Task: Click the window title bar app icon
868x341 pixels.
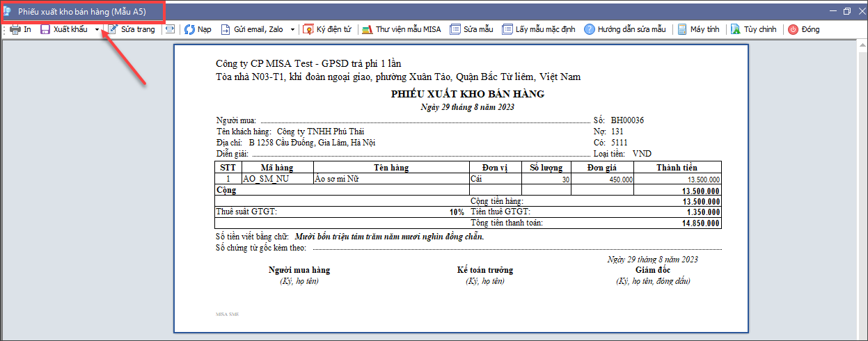Action: (7, 11)
